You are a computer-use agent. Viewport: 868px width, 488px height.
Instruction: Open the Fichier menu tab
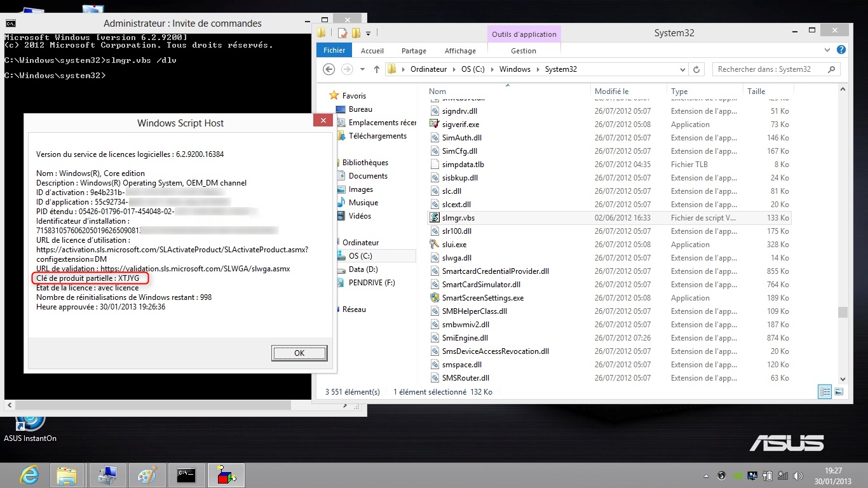(334, 51)
